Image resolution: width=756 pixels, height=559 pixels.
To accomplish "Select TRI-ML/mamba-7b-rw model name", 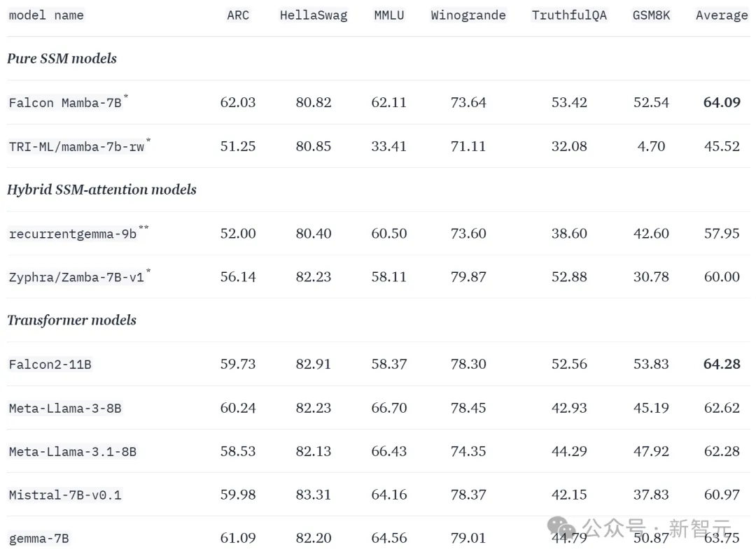I will [x=77, y=146].
